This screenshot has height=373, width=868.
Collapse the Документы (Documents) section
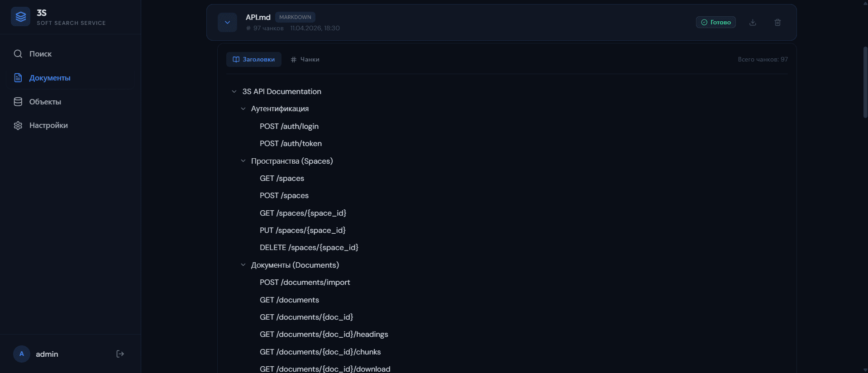243,264
